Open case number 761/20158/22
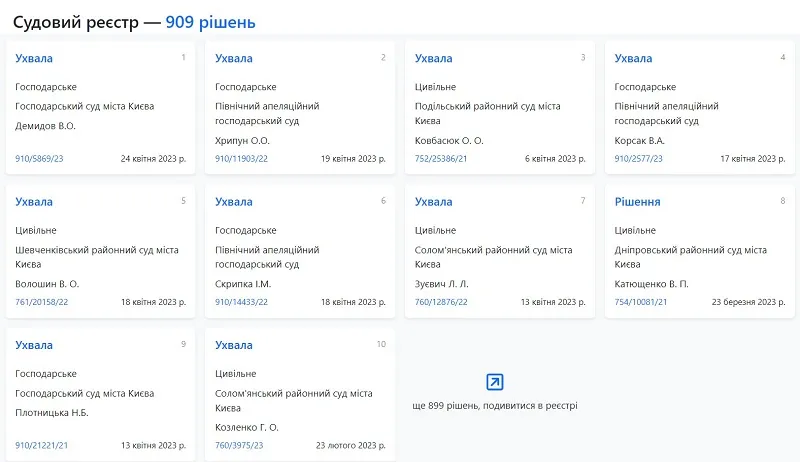This screenshot has height=462, width=800. click(x=41, y=302)
